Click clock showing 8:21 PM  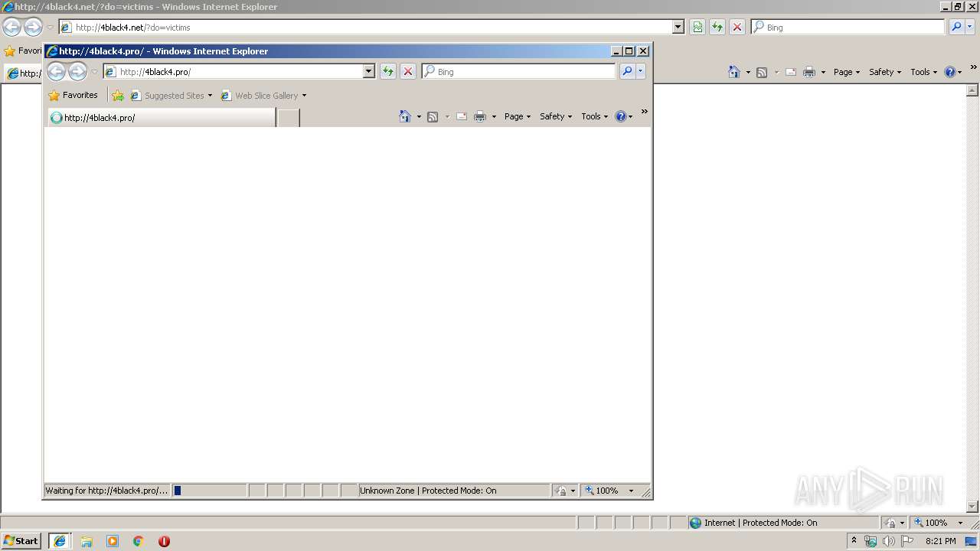coord(941,541)
